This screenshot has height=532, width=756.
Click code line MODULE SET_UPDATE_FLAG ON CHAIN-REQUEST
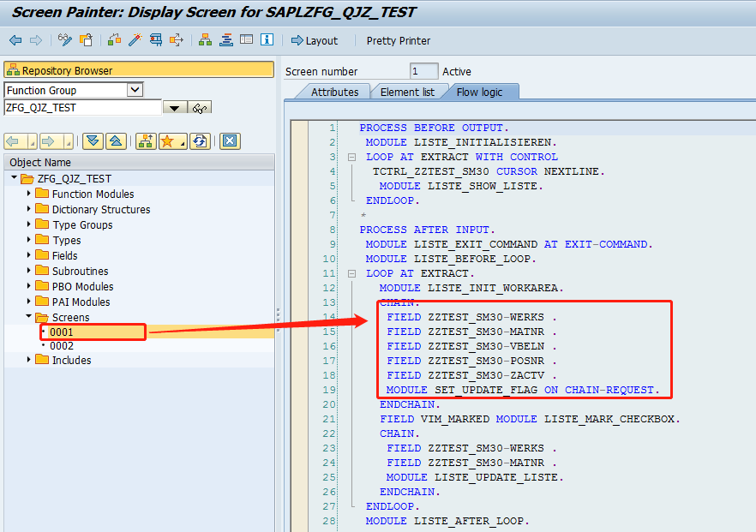tap(523, 389)
